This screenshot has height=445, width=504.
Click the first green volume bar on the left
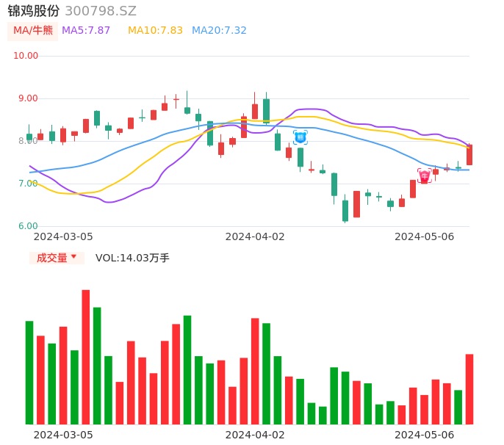pyautogui.click(x=29, y=372)
